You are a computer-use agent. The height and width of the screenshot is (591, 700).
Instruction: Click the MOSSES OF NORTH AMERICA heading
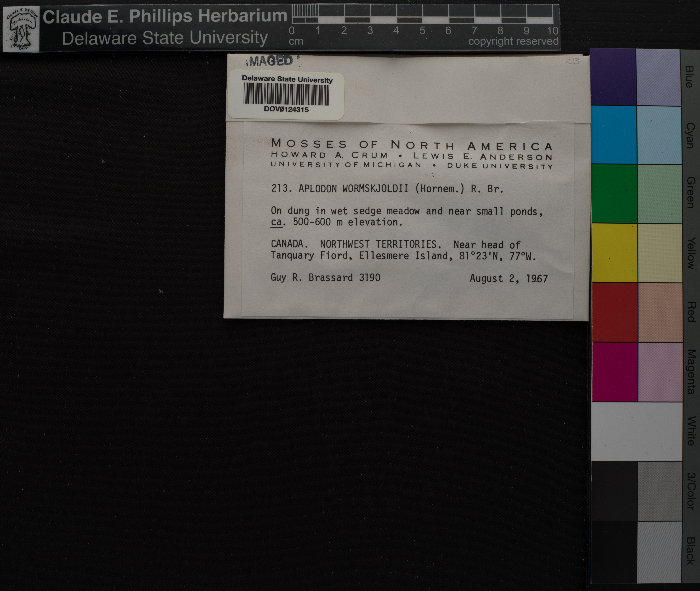point(412,145)
